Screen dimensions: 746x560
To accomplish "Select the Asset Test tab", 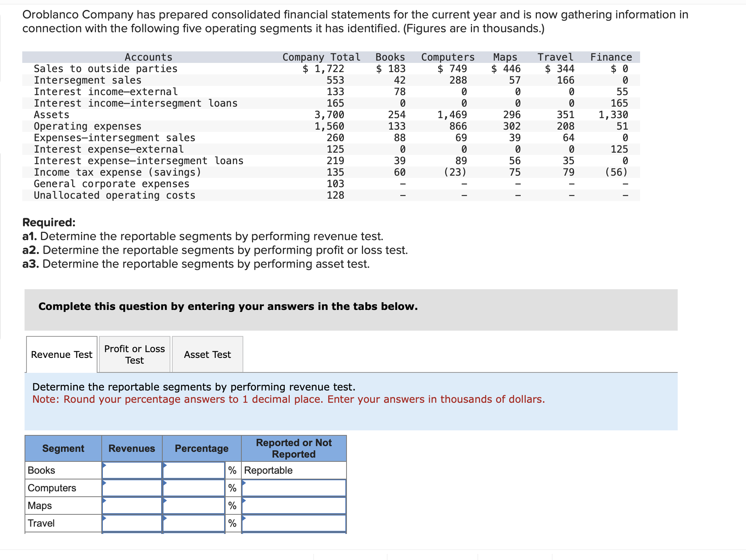I will [x=207, y=354].
